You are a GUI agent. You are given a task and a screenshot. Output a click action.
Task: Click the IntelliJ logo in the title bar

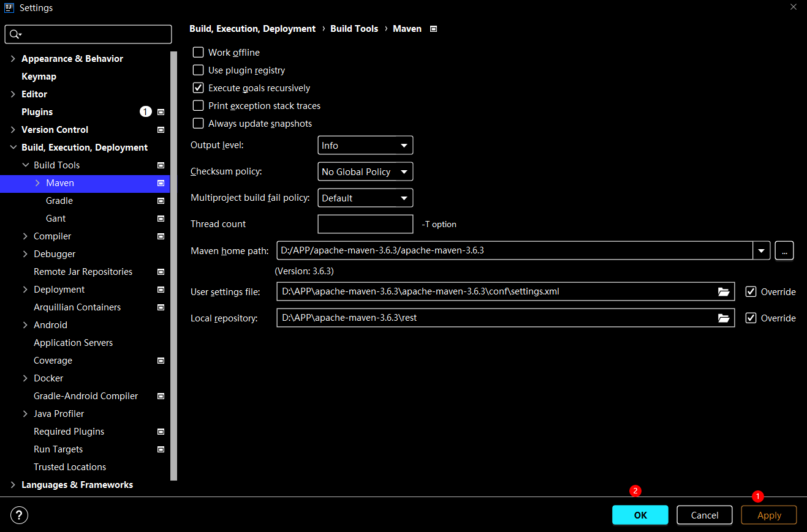click(x=9, y=8)
